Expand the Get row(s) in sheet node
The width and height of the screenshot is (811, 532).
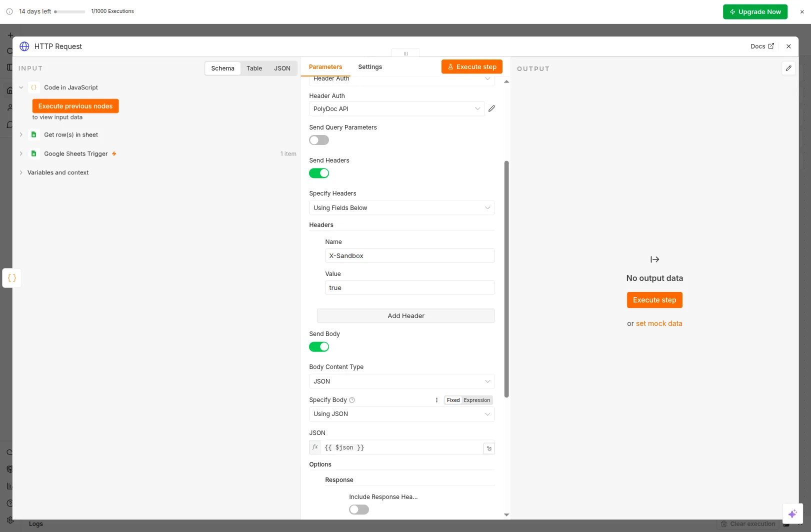pyautogui.click(x=21, y=134)
